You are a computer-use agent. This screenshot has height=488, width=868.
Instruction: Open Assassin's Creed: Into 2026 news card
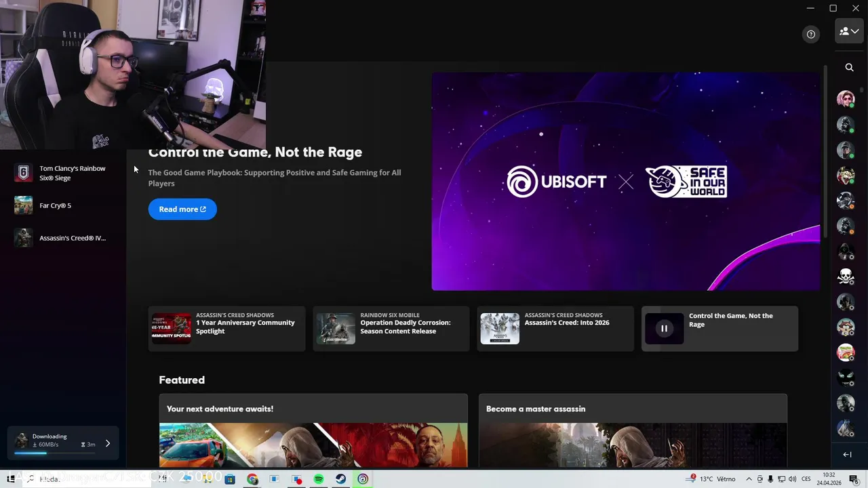(x=555, y=329)
